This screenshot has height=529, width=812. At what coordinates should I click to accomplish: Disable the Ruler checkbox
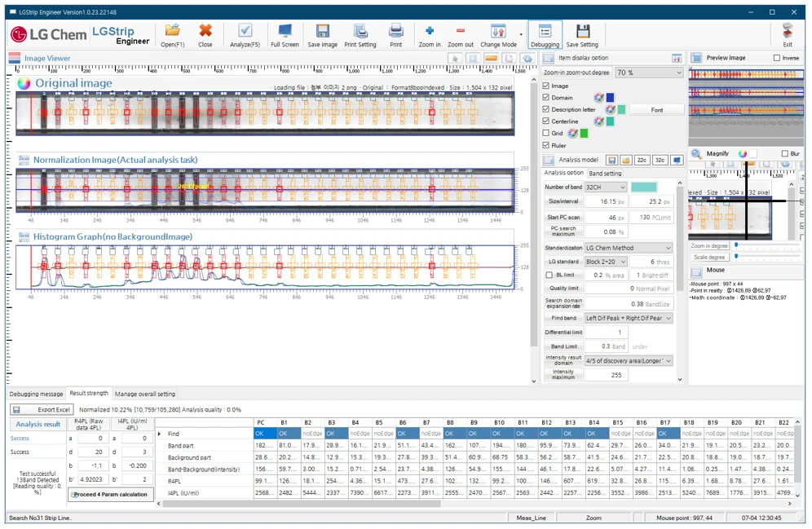pos(546,145)
